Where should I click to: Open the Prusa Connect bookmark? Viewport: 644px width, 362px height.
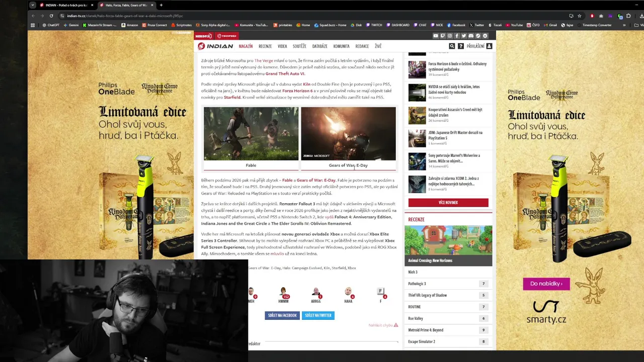154,25
